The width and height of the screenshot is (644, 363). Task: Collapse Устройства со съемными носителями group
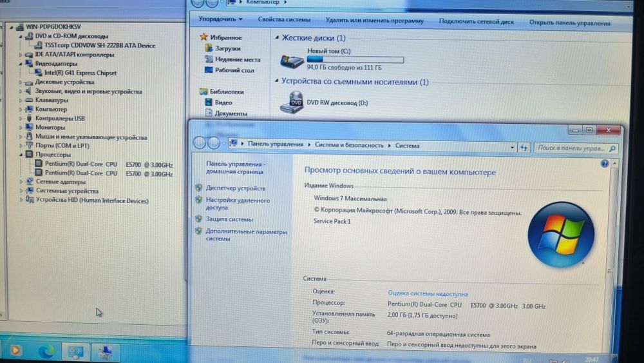(x=276, y=81)
